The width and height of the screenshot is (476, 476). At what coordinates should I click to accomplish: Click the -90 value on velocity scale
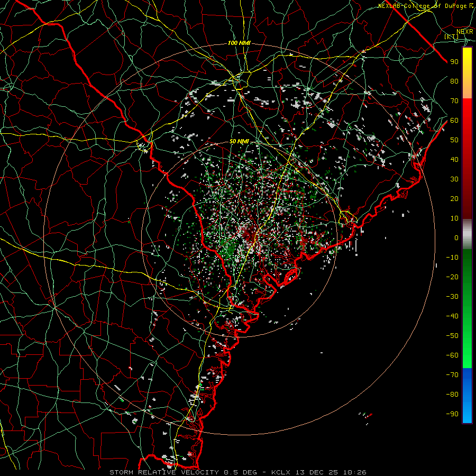click(x=452, y=414)
